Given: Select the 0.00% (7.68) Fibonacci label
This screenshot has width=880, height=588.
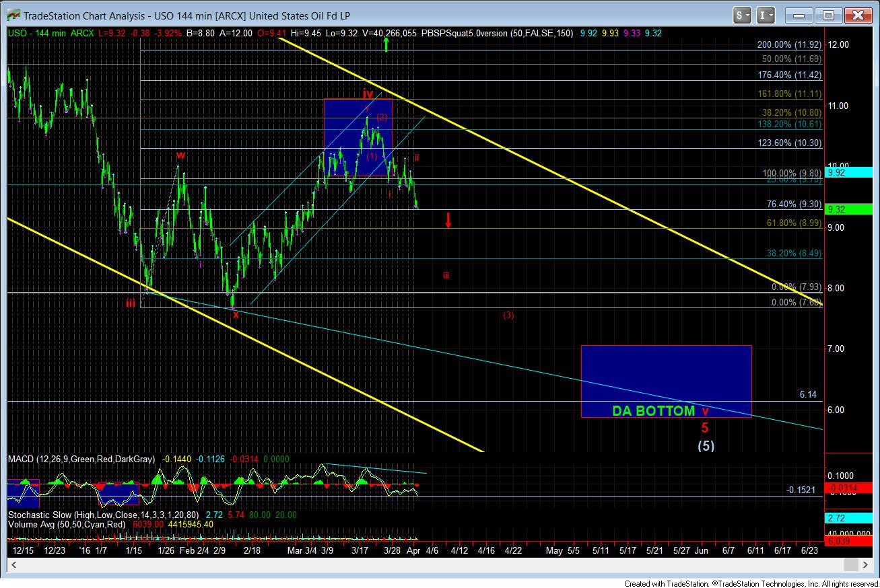Looking at the screenshot, I should pos(797,302).
